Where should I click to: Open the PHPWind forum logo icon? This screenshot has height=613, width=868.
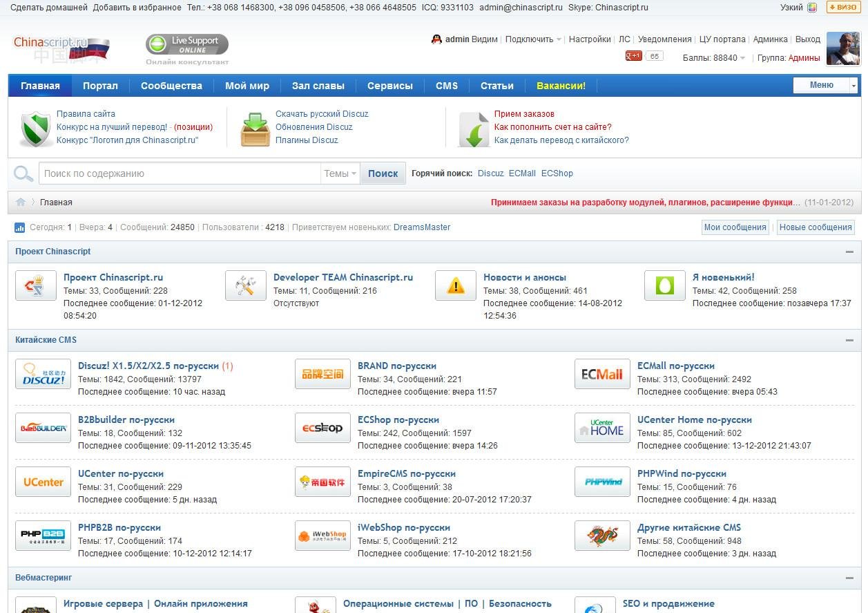[601, 482]
